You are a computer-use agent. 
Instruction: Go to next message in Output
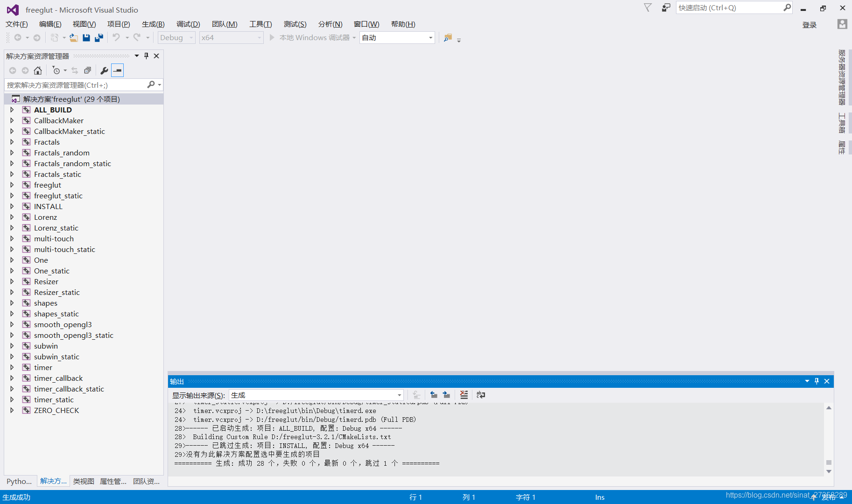(446, 395)
